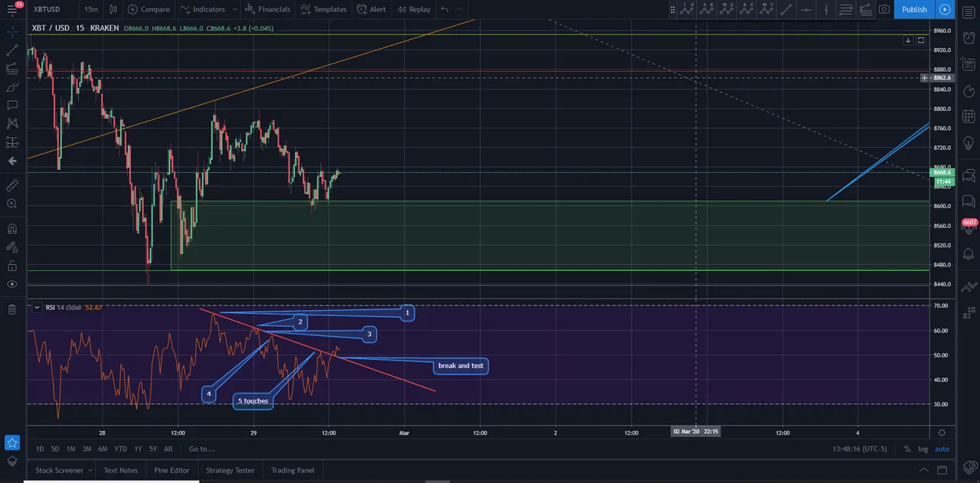Click the undo arrow

point(445,9)
